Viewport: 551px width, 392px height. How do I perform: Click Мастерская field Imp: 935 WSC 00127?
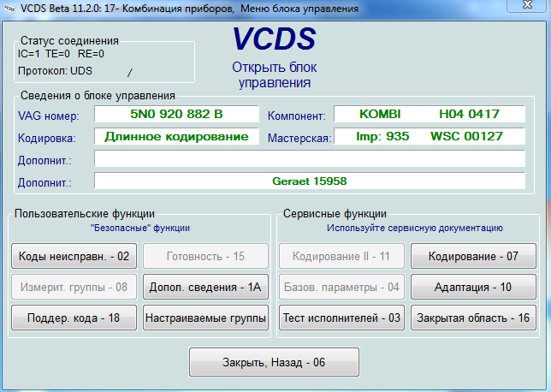430,136
